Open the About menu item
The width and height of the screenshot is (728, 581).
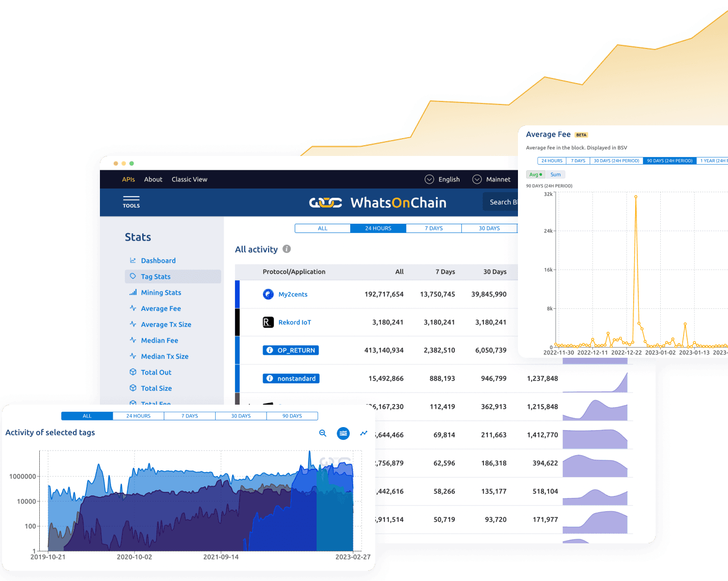tap(153, 179)
